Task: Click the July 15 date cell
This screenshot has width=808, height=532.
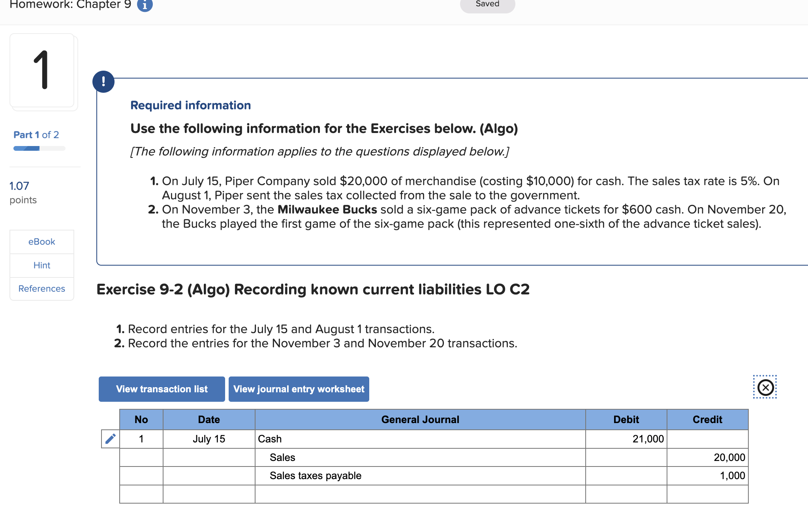Action: click(209, 439)
